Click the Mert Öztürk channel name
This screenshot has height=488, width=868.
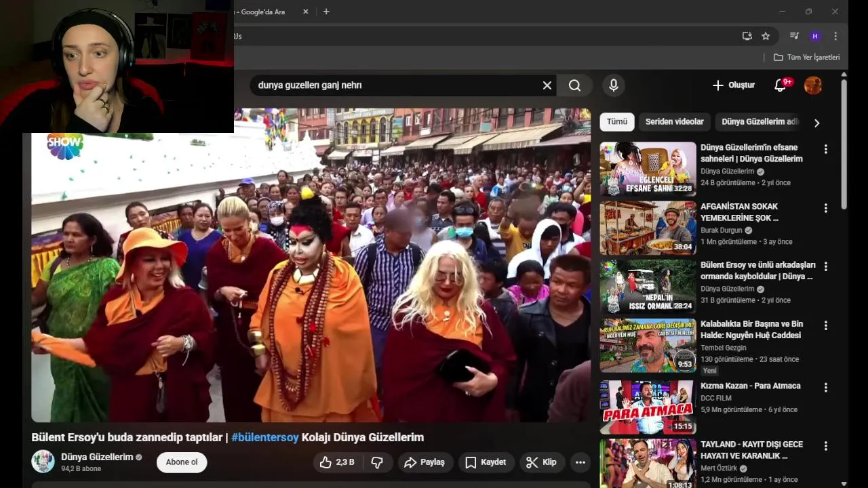click(719, 468)
